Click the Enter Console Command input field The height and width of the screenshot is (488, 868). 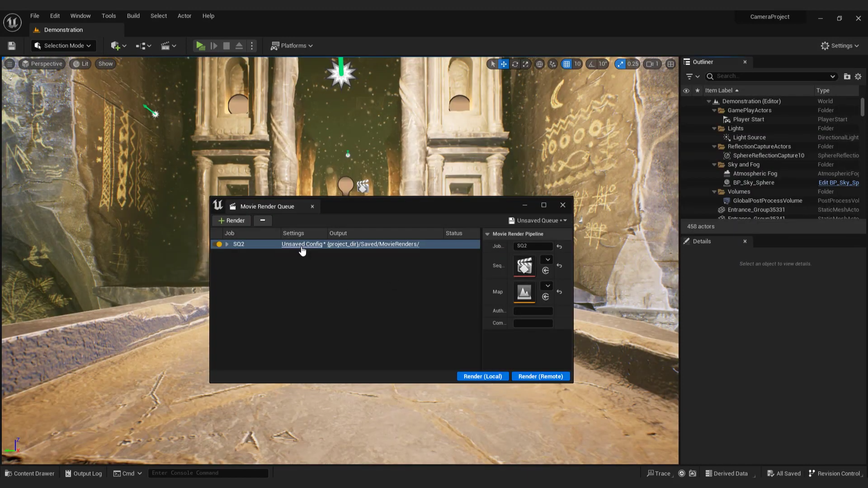[x=208, y=473]
